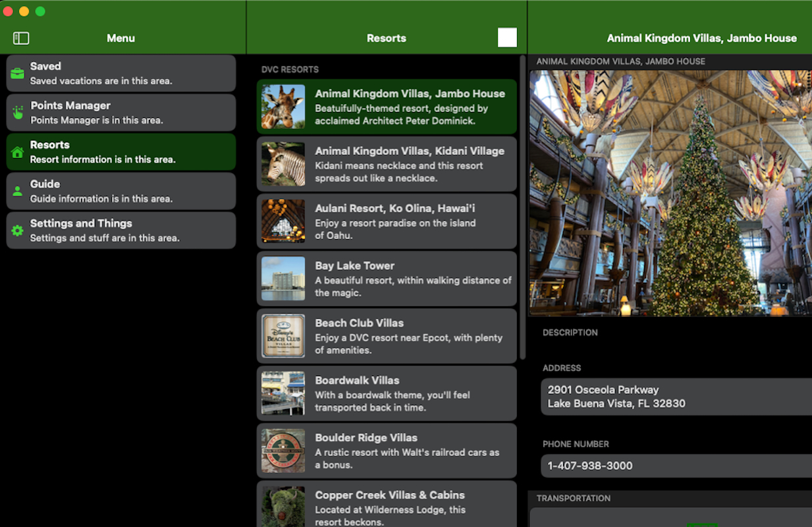The image size is (812, 527).
Task: Click the Copper Creek topiary thumbnail
Action: [283, 507]
